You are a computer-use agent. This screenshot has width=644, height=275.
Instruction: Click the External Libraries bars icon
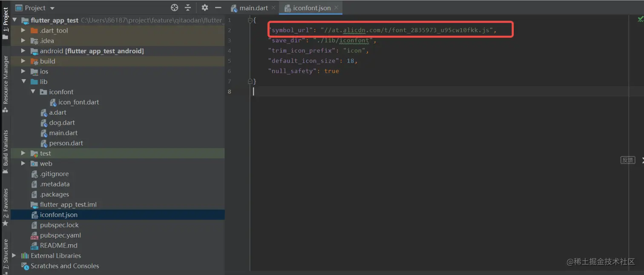(x=25, y=255)
